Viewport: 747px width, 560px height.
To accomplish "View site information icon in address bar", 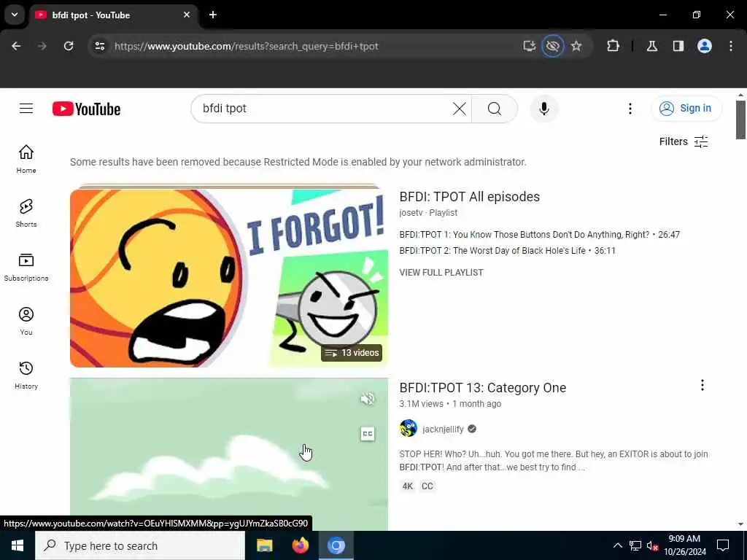I will (99, 46).
